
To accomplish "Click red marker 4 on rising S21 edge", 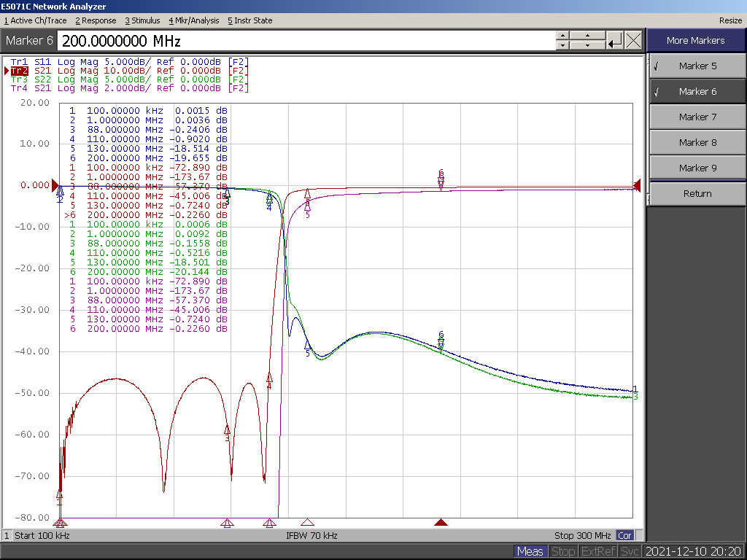I will [x=269, y=380].
